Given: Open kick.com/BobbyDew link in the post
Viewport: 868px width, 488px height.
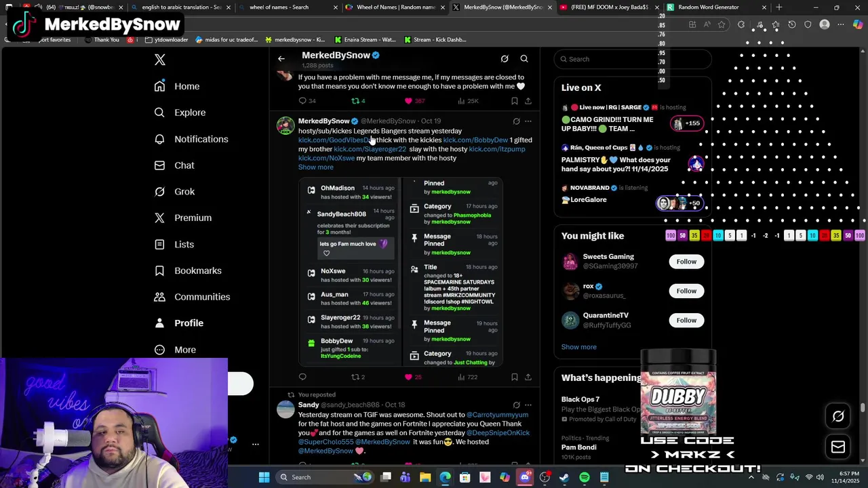Looking at the screenshot, I should point(475,140).
